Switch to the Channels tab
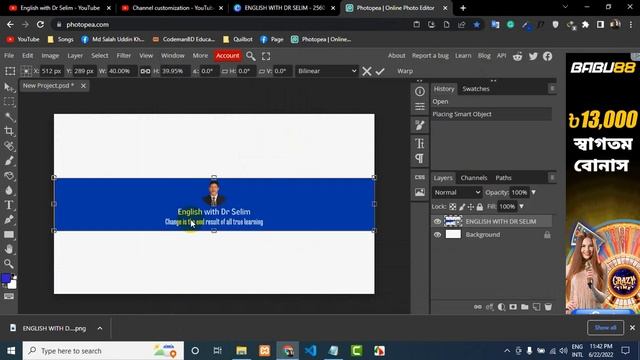 474,178
